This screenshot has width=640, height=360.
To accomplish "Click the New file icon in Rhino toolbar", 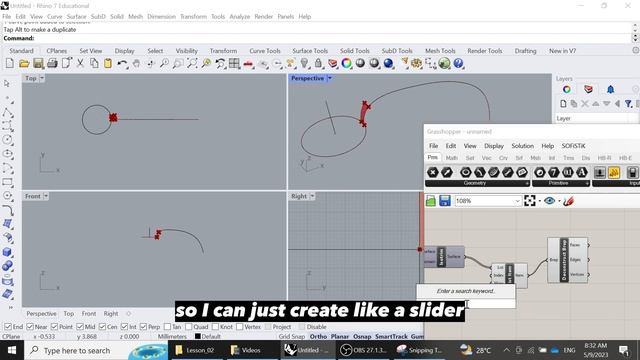I will pos(9,63).
